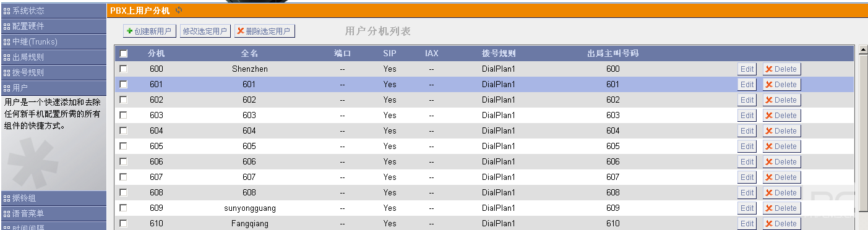Edit extension 601

click(x=747, y=84)
